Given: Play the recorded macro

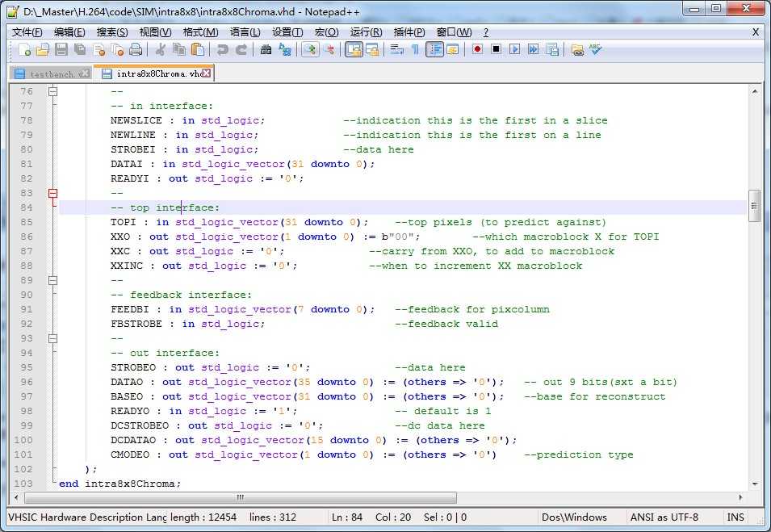Looking at the screenshot, I should [515, 49].
